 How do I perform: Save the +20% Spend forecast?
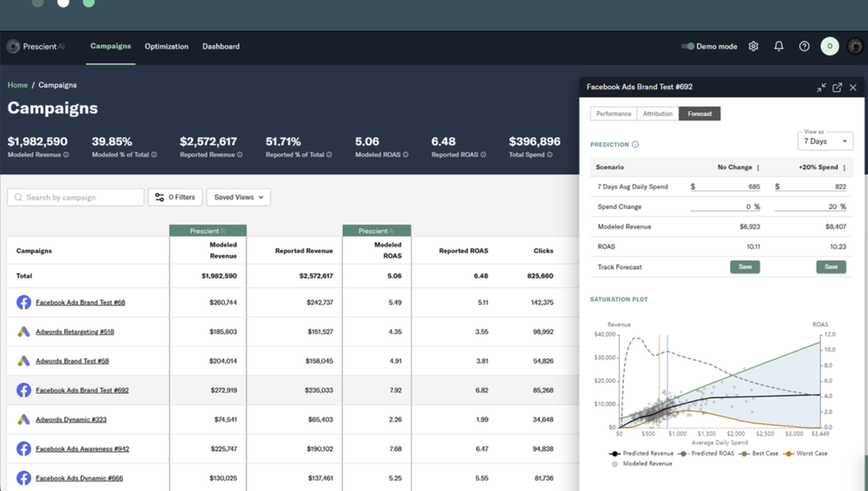click(x=831, y=267)
